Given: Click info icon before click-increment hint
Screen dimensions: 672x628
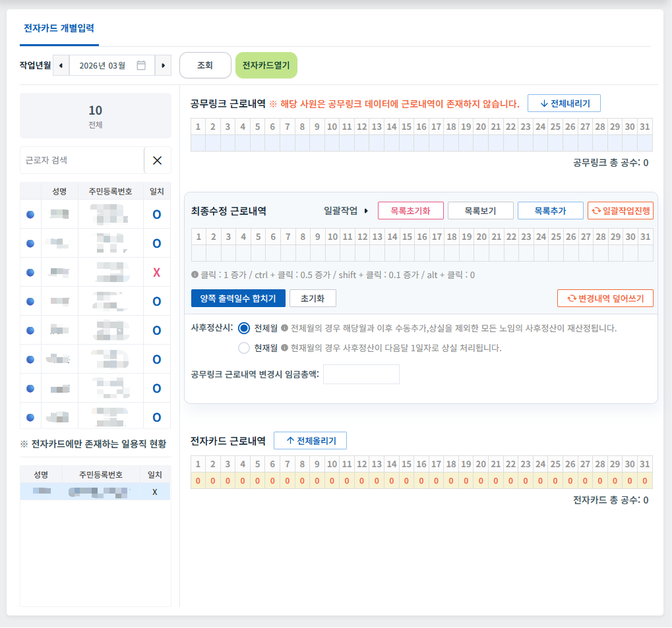Looking at the screenshot, I should [x=195, y=275].
